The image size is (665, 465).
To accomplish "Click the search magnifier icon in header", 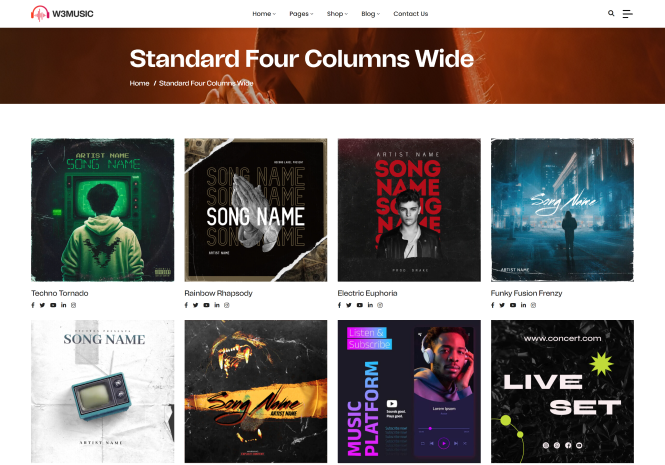I will pos(611,13).
